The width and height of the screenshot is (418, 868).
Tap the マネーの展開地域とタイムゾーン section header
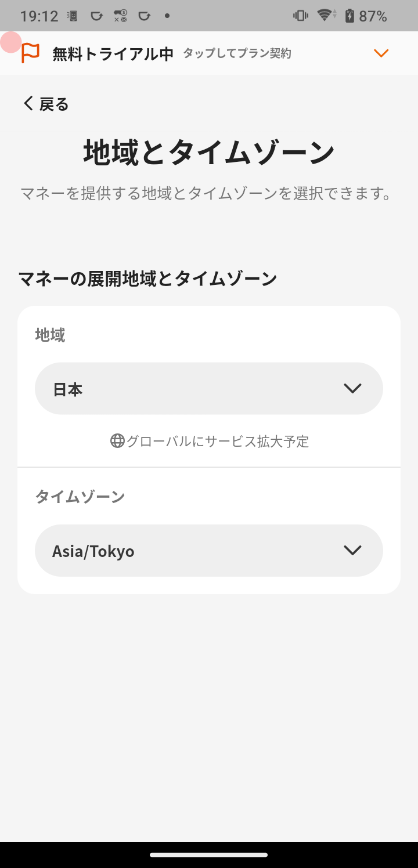[147, 279]
